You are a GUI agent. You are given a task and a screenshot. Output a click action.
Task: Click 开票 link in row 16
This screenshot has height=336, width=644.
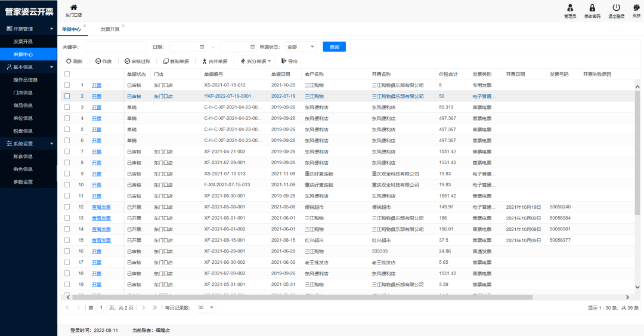point(97,251)
